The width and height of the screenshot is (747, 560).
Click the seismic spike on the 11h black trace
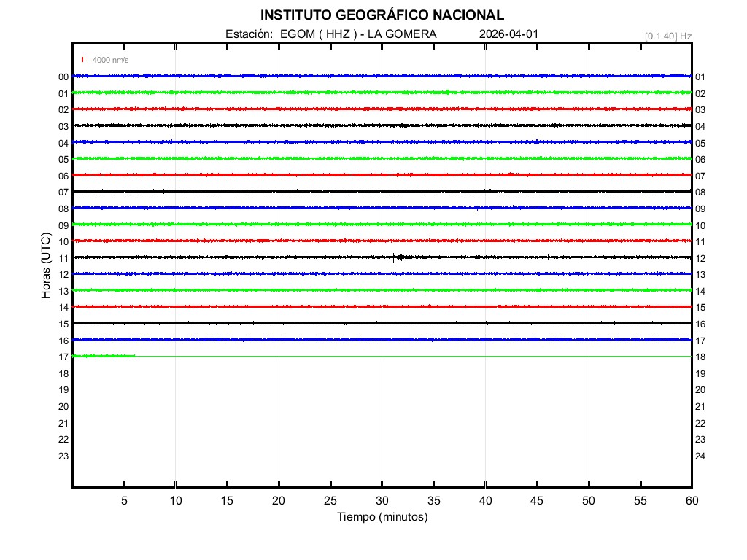[394, 257]
